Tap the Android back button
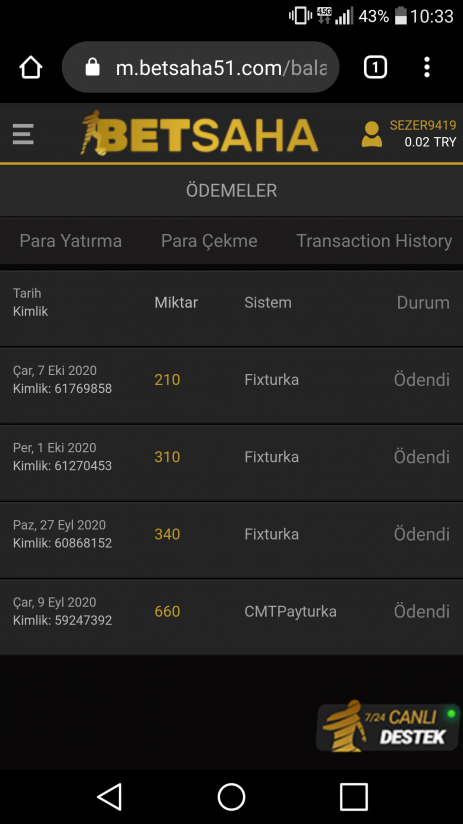 pos(110,797)
